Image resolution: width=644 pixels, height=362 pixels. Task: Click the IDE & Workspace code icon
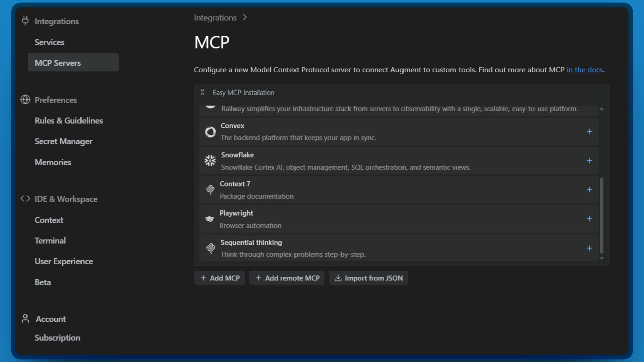tap(25, 199)
